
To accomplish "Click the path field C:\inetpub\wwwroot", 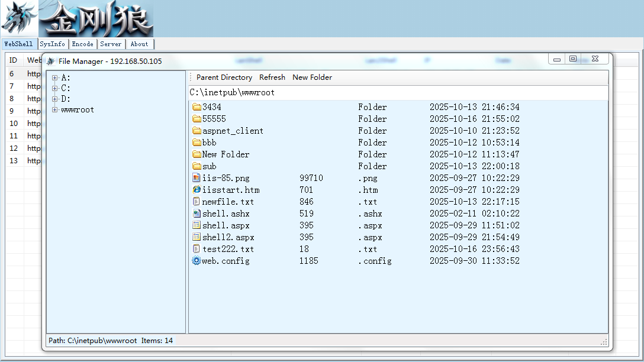I will pos(398,93).
